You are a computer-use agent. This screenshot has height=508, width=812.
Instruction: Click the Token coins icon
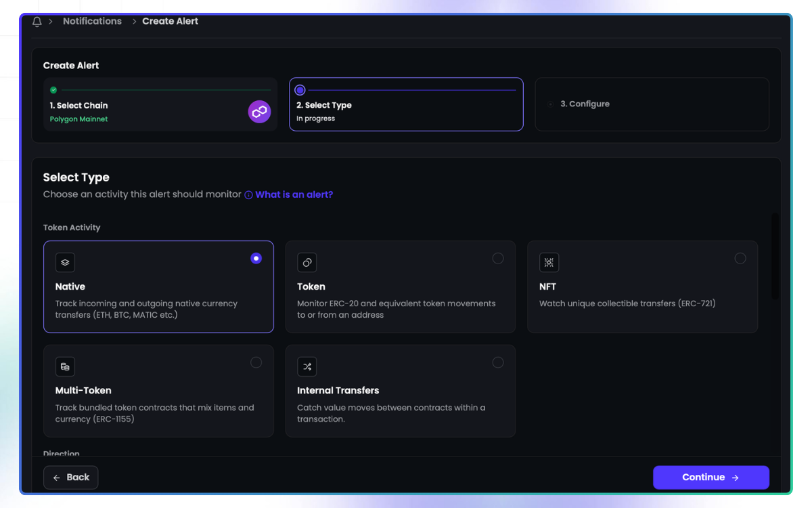pyautogui.click(x=307, y=262)
